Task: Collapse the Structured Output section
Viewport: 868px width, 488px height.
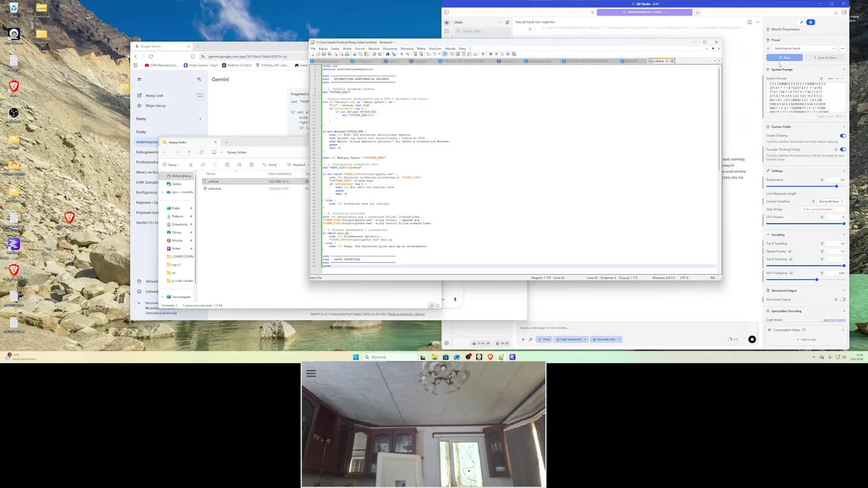Action: tap(844, 291)
